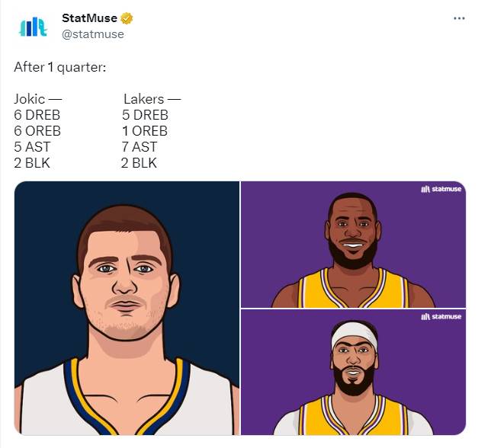
Task: Click Lakers' '1 OREB' stat line
Action: pyautogui.click(x=145, y=131)
